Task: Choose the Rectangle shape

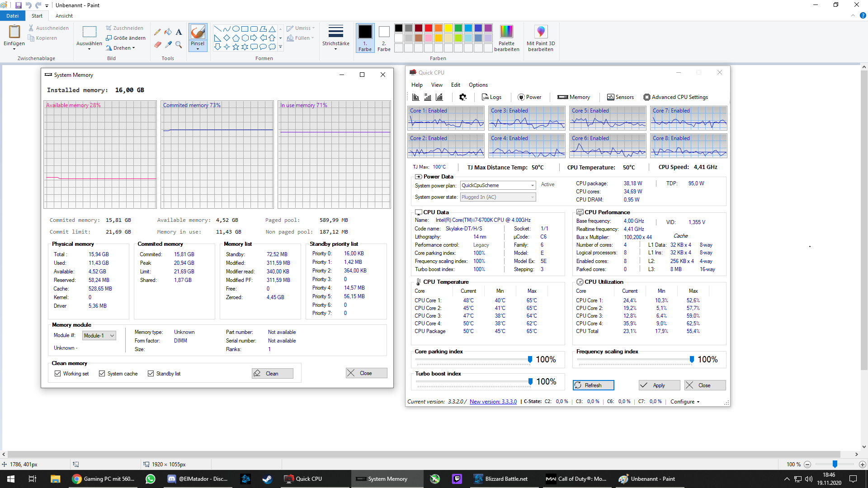Action: coord(245,29)
